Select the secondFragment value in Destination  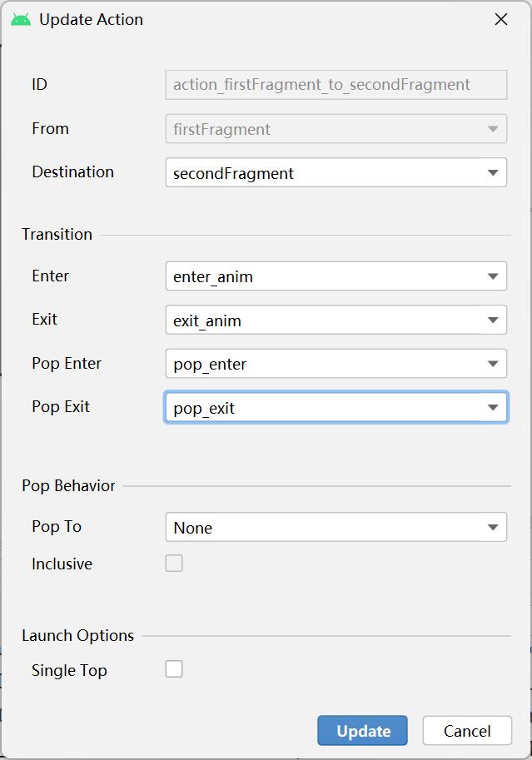233,173
